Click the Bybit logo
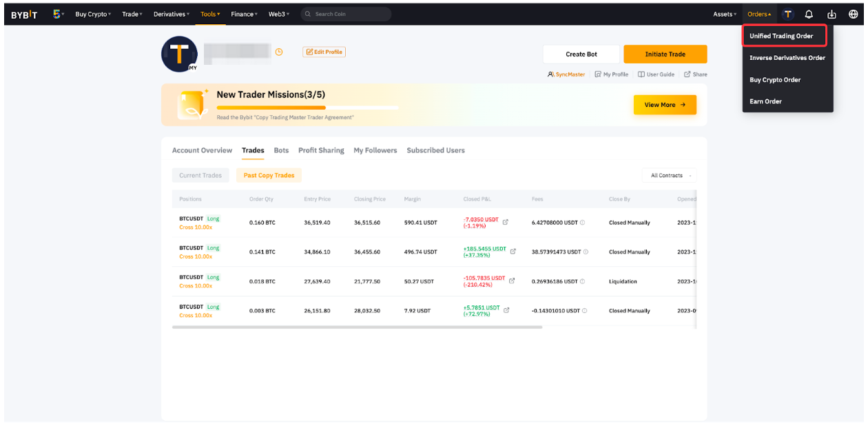 (x=24, y=14)
